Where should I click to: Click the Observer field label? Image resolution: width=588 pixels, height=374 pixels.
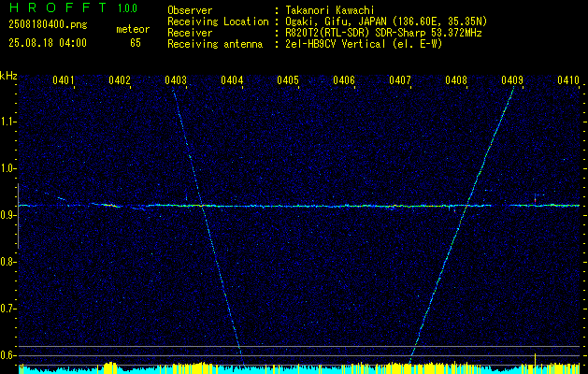pyautogui.click(x=190, y=10)
